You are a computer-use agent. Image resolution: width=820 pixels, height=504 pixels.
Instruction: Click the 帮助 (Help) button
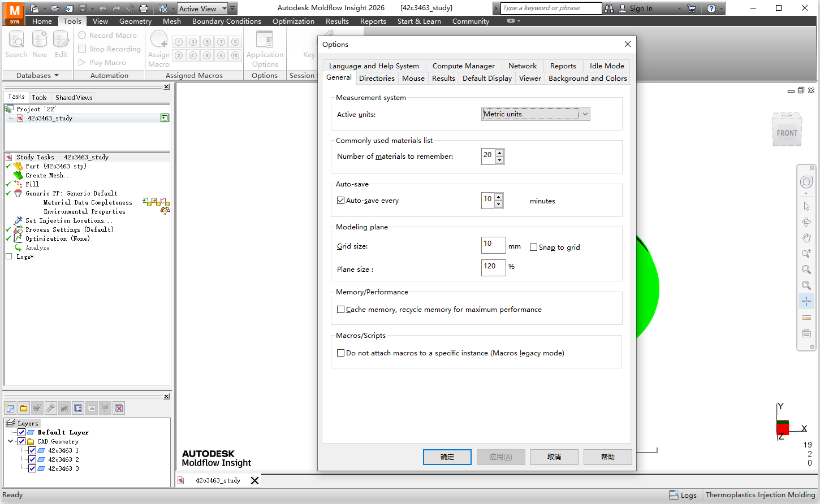[x=608, y=457]
